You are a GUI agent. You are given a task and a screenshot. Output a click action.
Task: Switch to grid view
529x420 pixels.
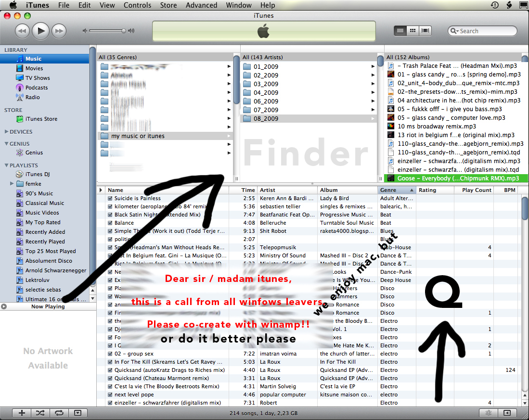tap(413, 31)
